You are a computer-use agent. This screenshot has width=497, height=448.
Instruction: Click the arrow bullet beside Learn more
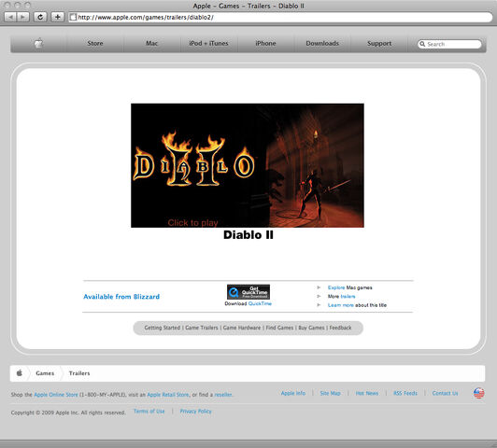[319, 305]
